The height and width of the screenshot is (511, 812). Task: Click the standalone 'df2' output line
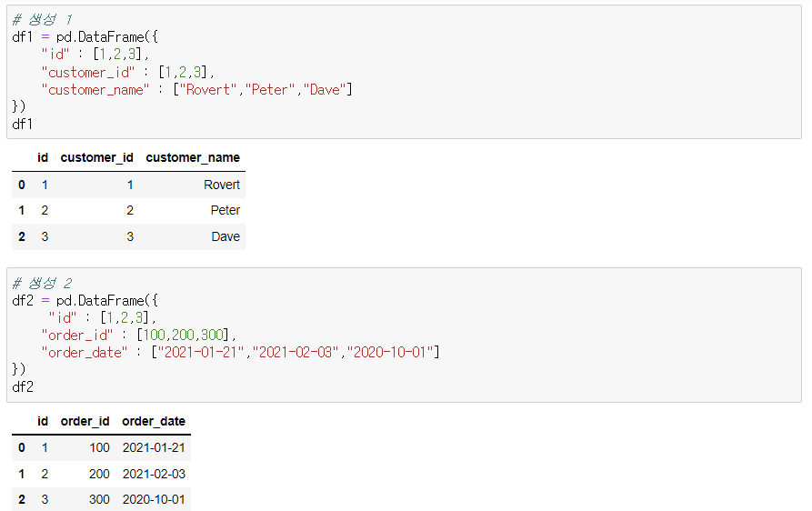(23, 387)
